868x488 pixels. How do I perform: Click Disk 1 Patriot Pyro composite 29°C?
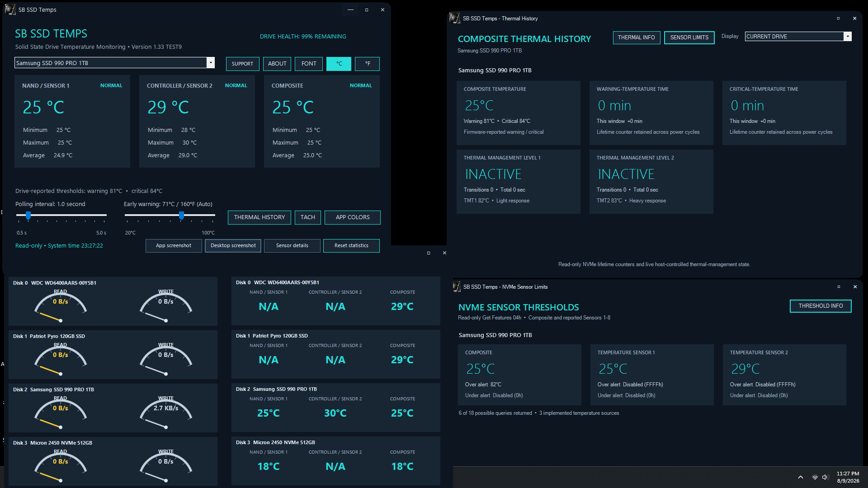pyautogui.click(x=402, y=360)
